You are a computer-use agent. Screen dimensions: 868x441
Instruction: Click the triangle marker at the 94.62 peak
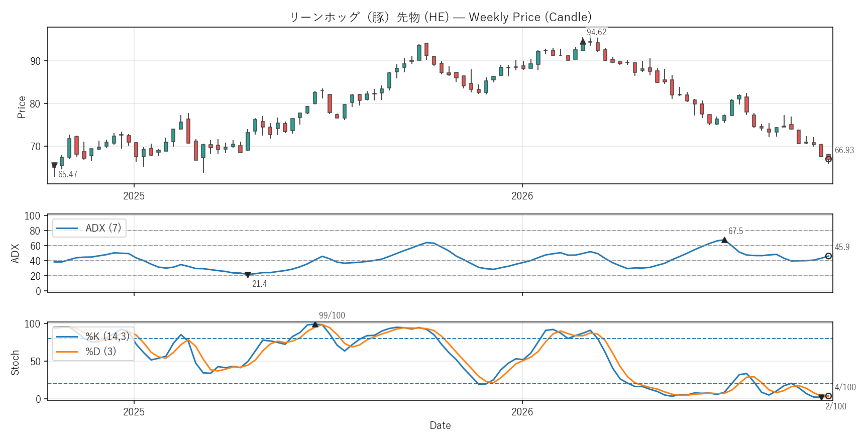[583, 42]
